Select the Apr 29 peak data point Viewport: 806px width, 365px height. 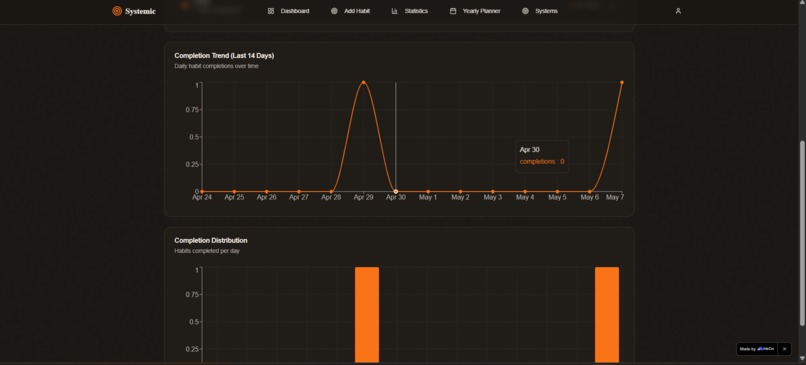point(363,82)
